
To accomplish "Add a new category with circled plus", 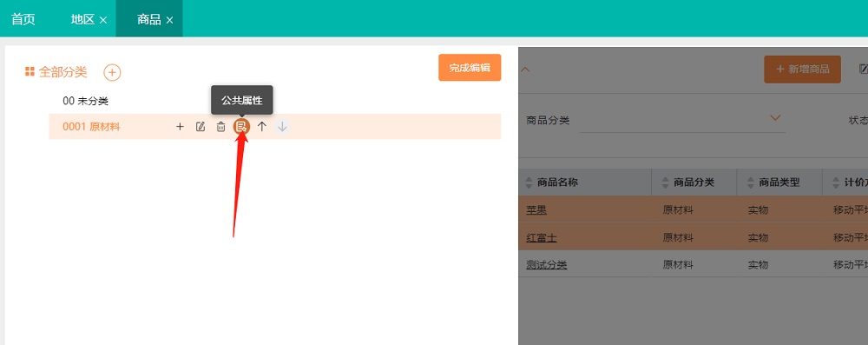I will [112, 72].
